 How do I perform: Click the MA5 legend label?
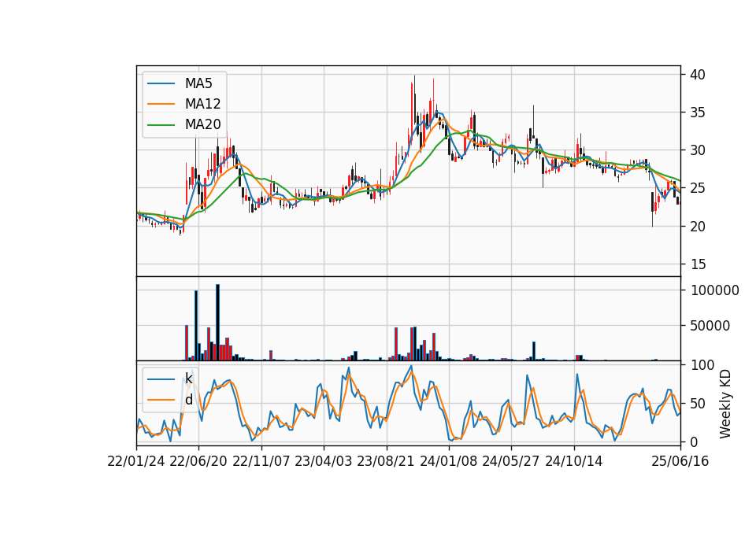coord(198,83)
